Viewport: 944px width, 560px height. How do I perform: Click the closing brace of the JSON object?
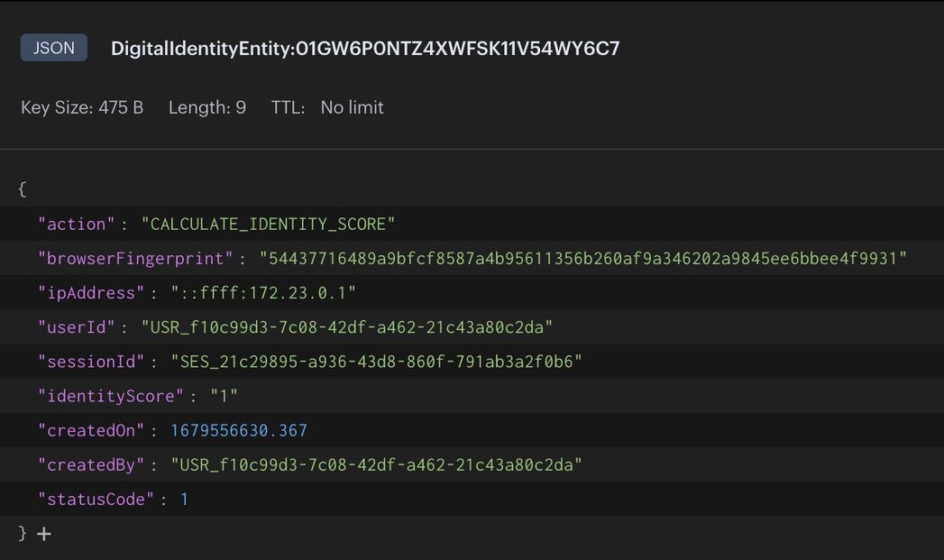(20, 533)
